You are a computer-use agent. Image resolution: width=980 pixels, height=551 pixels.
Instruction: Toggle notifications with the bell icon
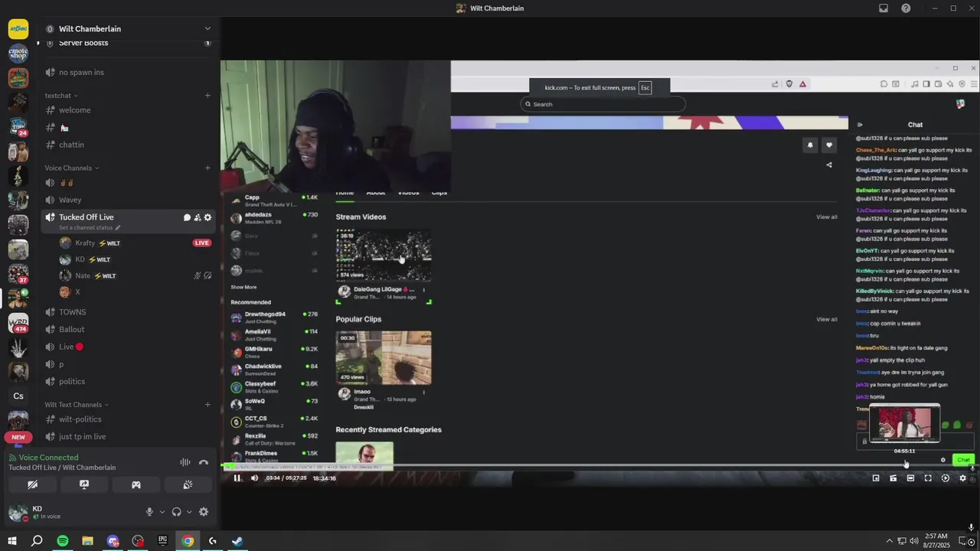pos(810,145)
